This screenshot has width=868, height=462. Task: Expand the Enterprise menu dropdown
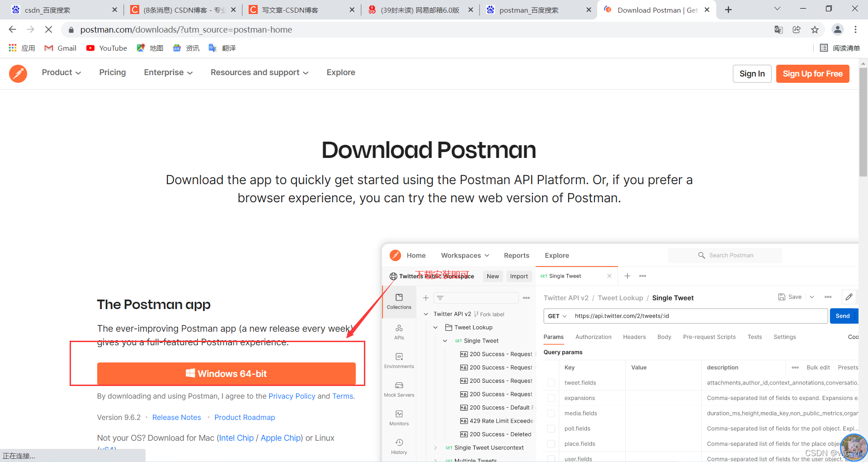click(x=168, y=72)
